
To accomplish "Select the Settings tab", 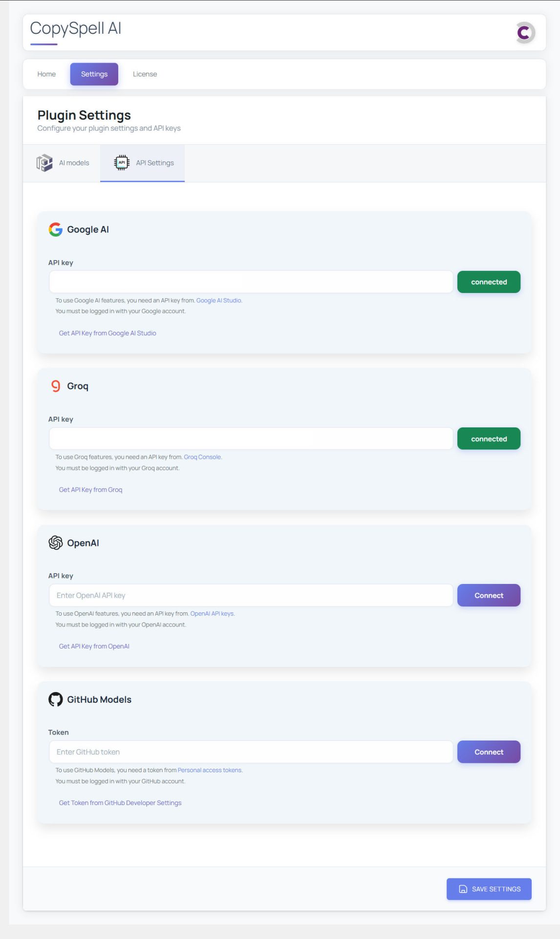I will pos(94,74).
